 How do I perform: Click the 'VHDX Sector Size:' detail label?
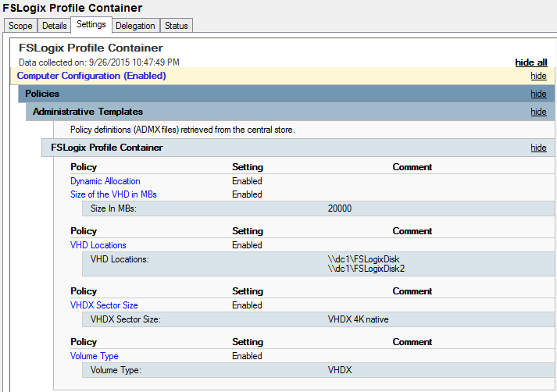(126, 319)
